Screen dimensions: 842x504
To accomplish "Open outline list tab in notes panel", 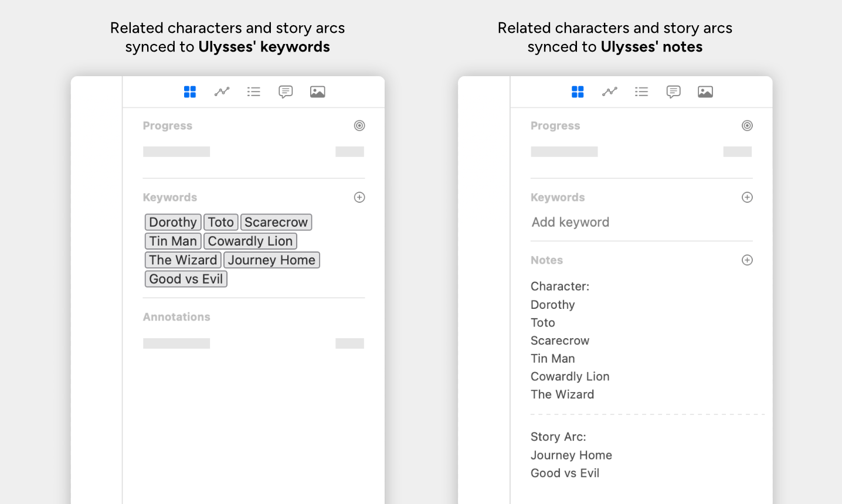I will (x=641, y=91).
